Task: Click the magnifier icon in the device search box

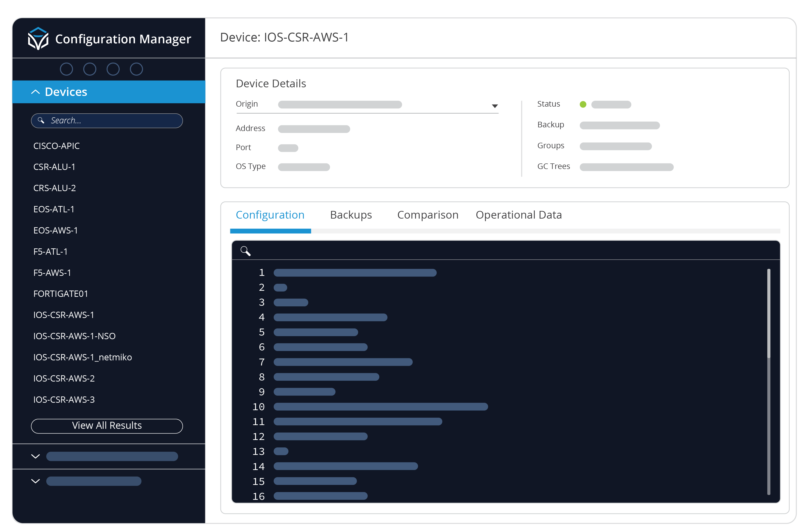Action: [x=41, y=120]
